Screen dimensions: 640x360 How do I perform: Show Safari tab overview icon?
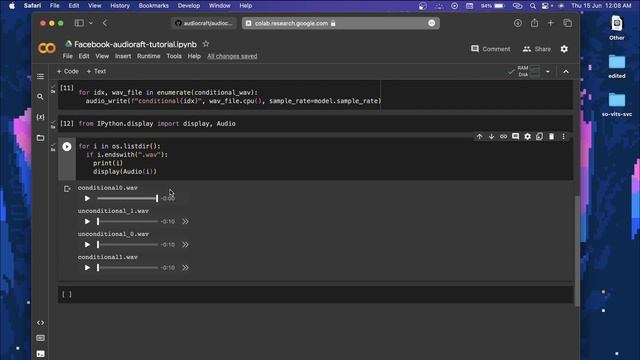pos(567,23)
